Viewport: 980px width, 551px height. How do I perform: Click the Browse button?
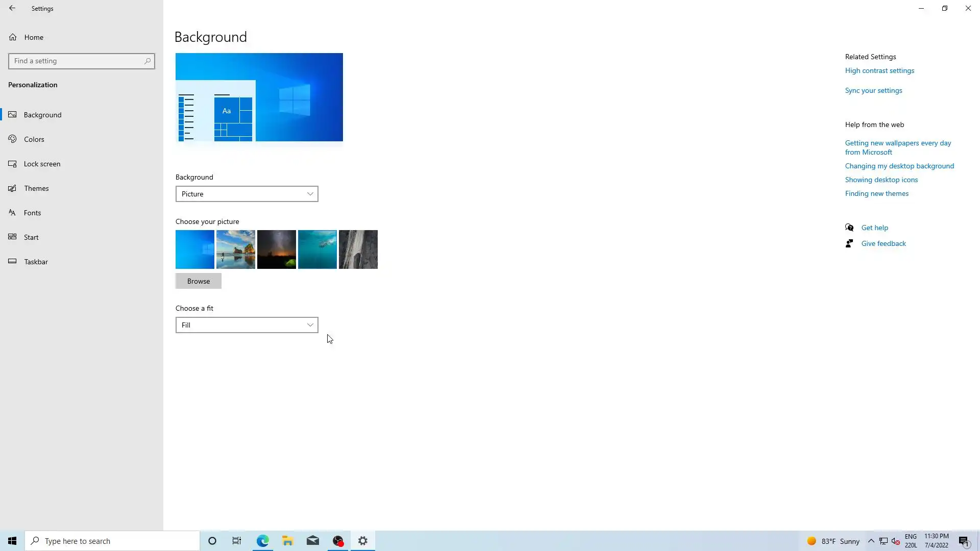[x=198, y=281]
